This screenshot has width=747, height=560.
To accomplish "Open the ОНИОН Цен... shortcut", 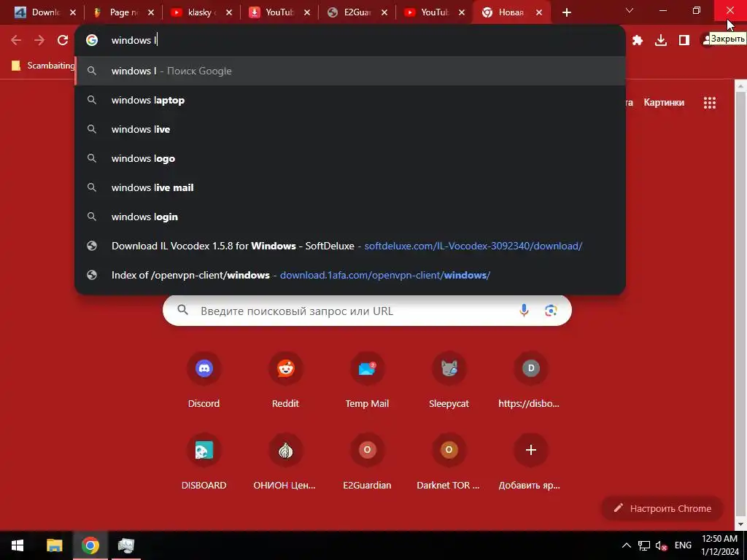I will pyautogui.click(x=285, y=463).
